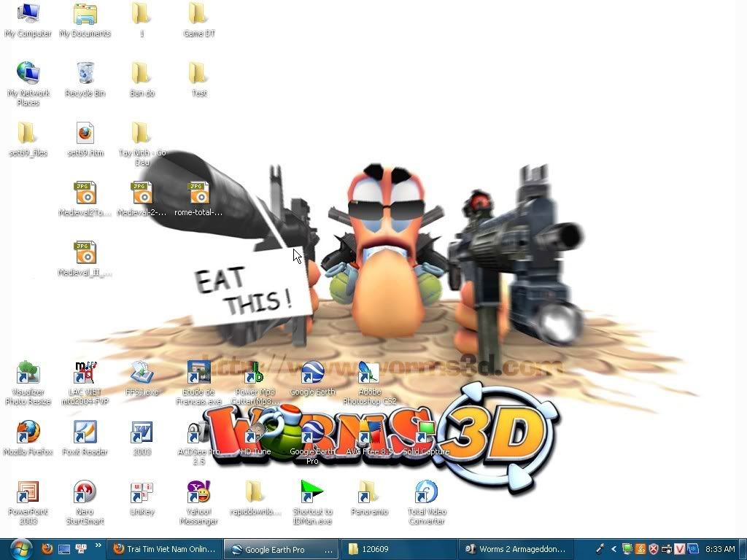
Task: Launch Etude de Francais.exe shortcut
Action: point(198,384)
